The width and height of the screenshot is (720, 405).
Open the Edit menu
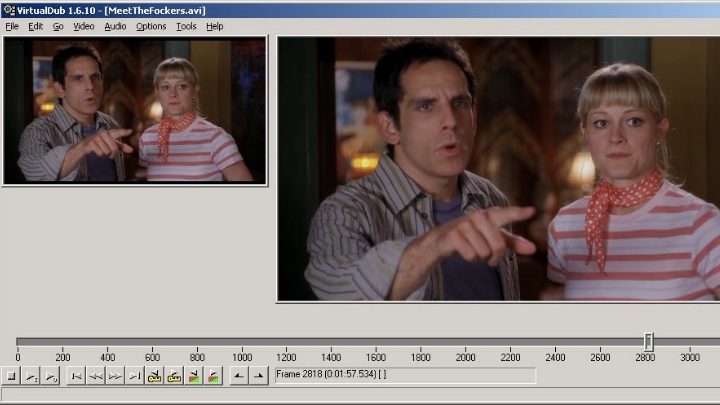[35, 26]
